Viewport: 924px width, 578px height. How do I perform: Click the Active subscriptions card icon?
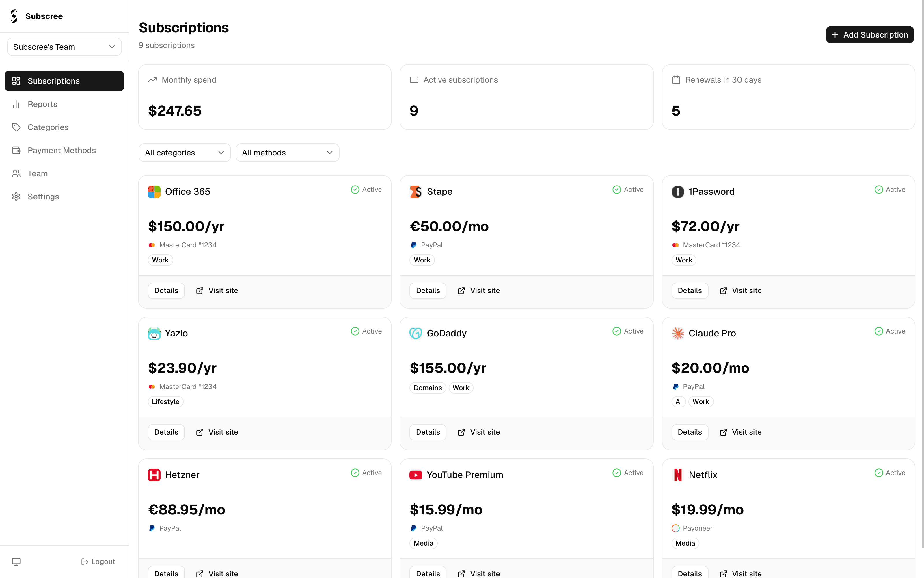[414, 80]
